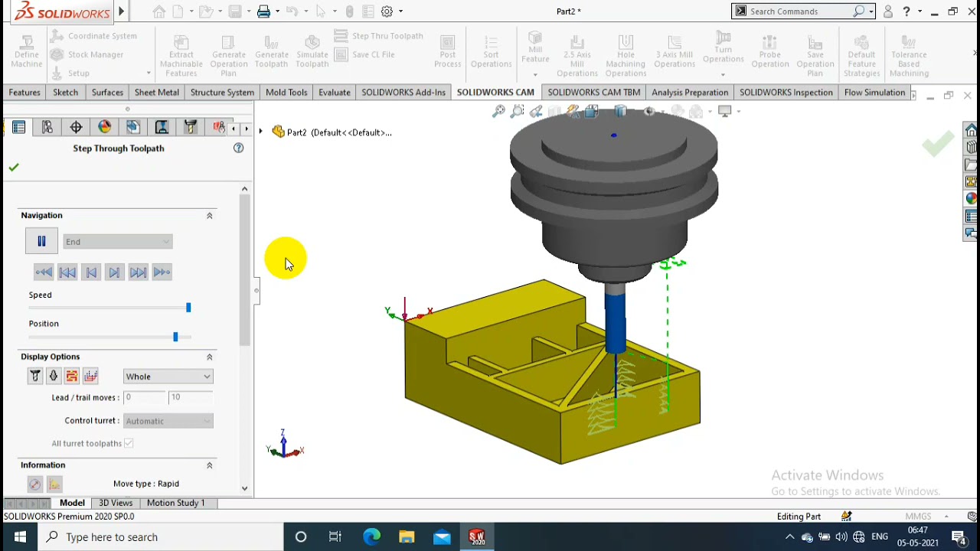The image size is (980, 551).
Task: Adjust the Position slider handle
Action: click(x=175, y=337)
